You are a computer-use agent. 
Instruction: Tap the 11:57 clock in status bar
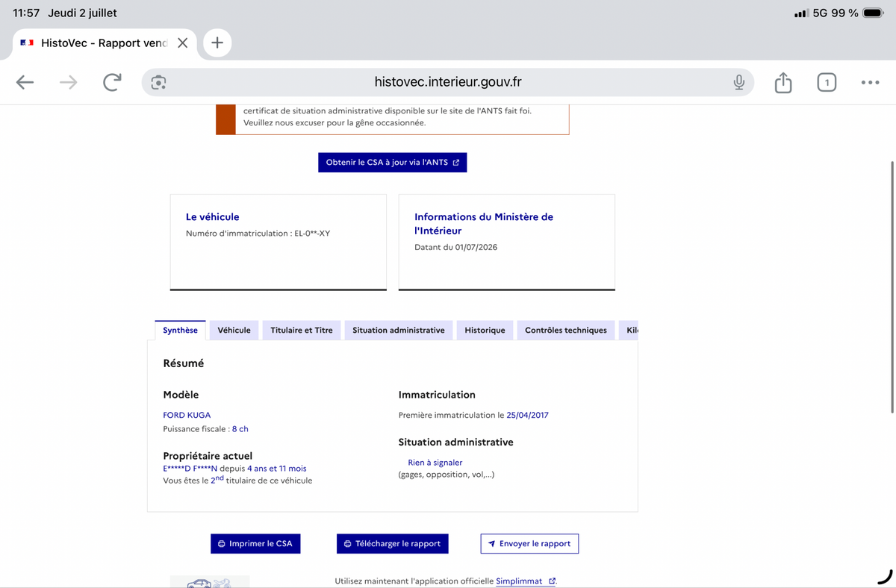[26, 13]
